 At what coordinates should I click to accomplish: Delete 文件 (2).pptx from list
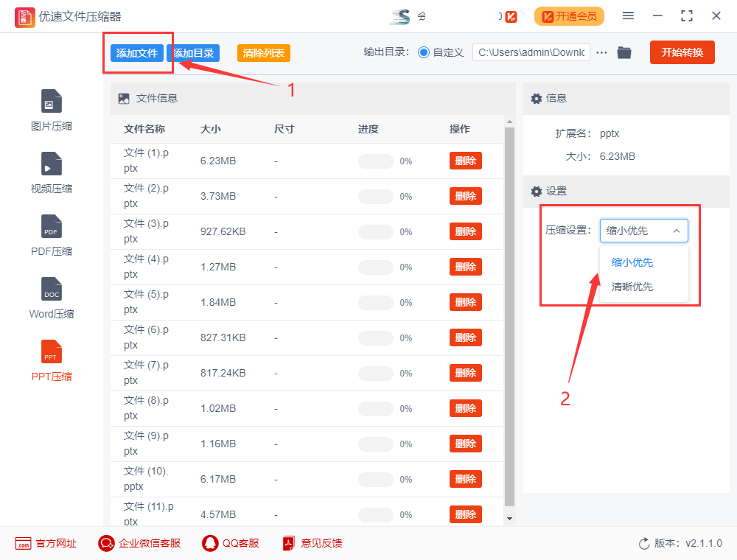(x=465, y=196)
